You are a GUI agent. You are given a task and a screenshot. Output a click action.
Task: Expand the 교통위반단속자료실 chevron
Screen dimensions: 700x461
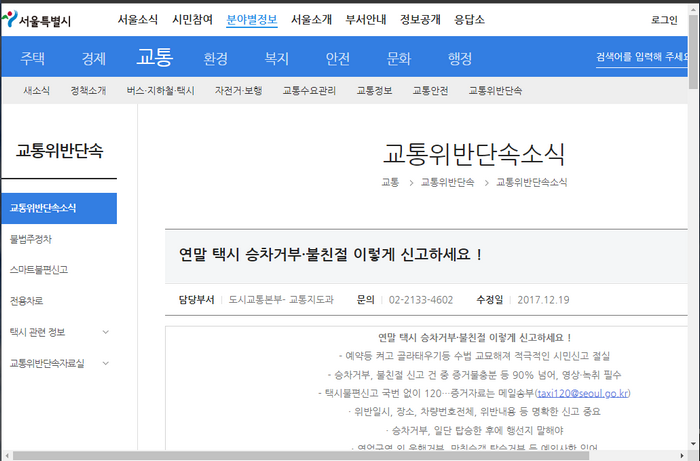pyautogui.click(x=106, y=363)
